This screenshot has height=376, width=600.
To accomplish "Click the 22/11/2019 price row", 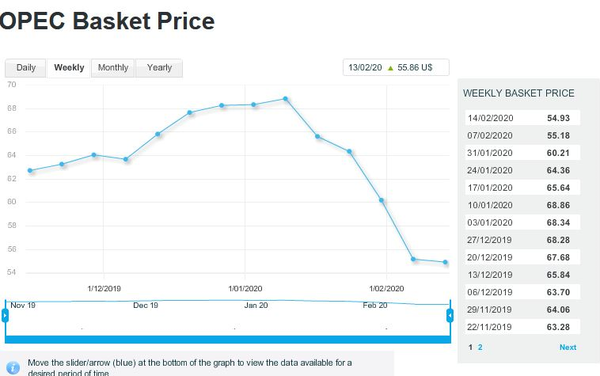I will coord(522,327).
